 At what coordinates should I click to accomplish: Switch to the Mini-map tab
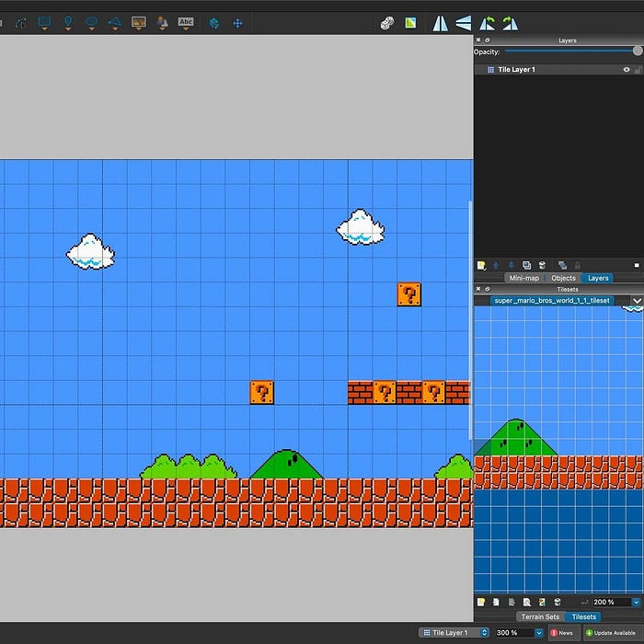(x=523, y=278)
